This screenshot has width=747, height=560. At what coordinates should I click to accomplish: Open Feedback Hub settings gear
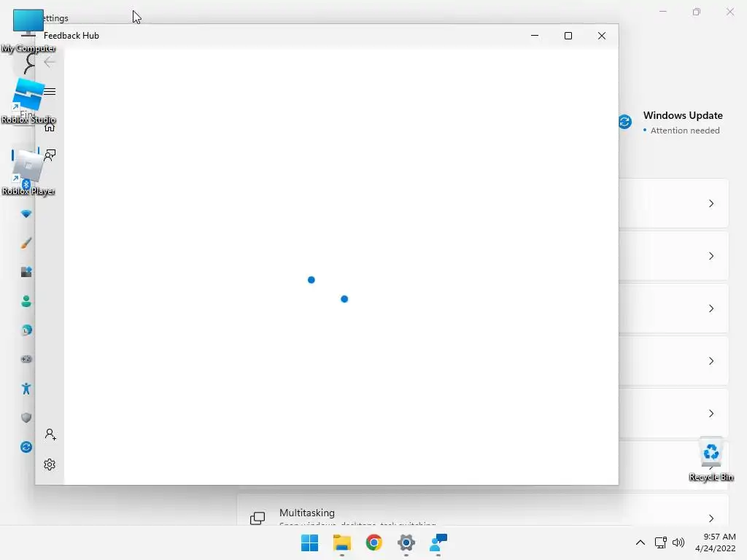(x=50, y=464)
